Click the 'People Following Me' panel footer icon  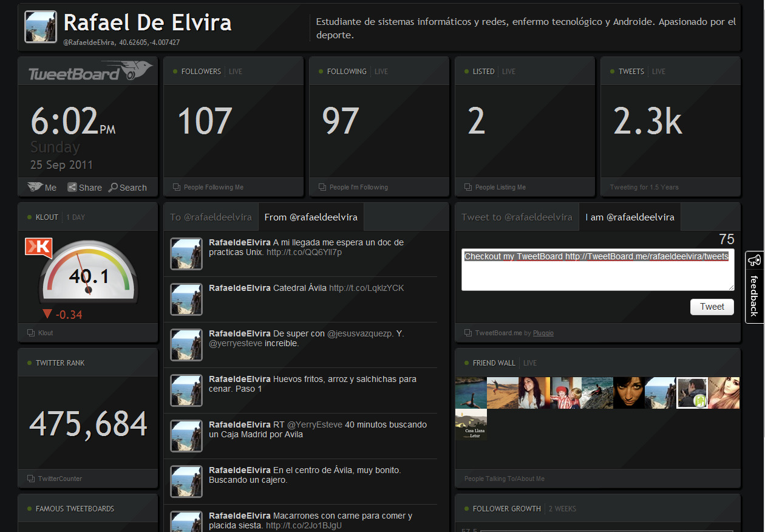click(175, 187)
